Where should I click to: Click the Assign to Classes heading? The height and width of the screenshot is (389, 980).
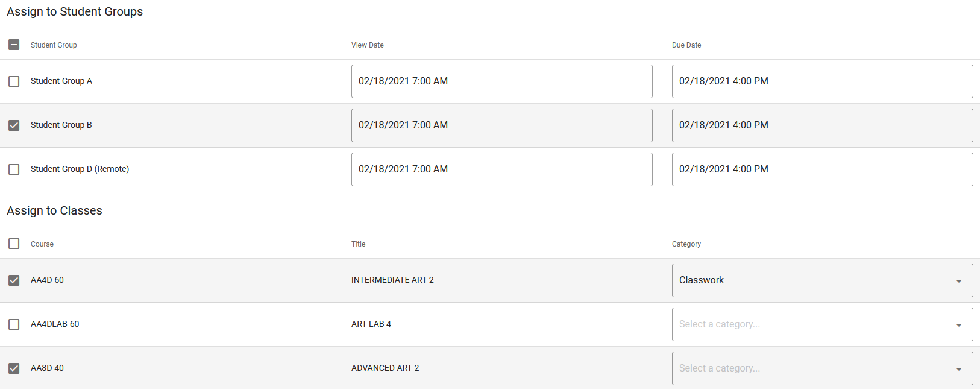(54, 211)
